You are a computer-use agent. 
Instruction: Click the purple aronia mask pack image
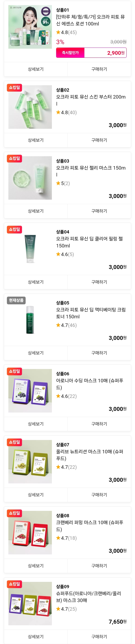(x=30, y=390)
